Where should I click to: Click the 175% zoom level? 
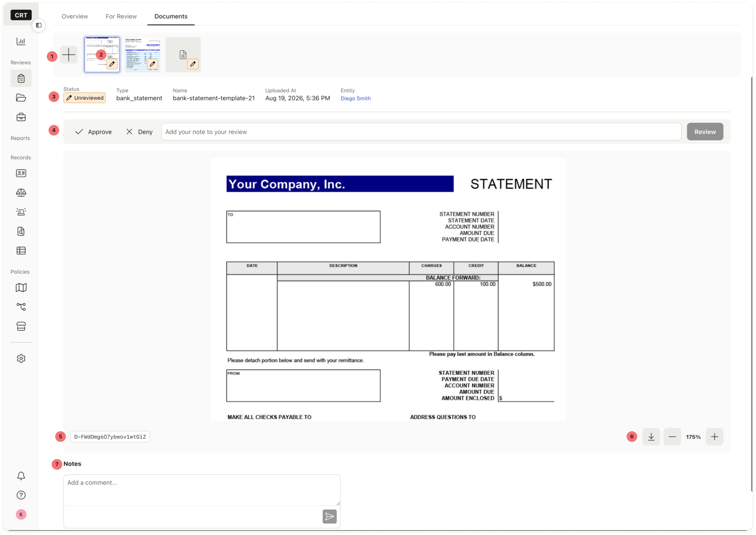pyautogui.click(x=693, y=437)
